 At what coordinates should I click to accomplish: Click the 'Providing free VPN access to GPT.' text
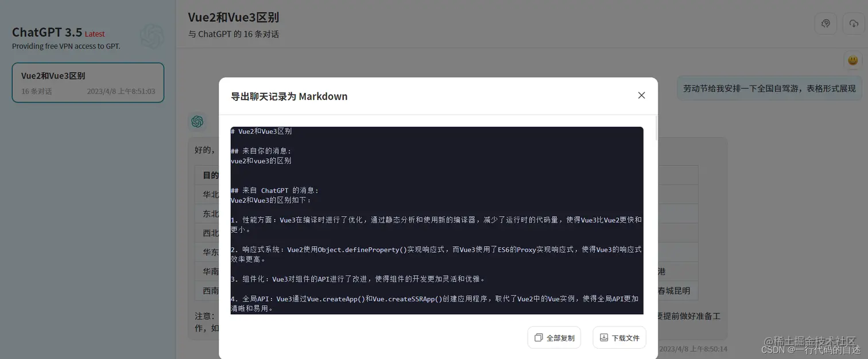66,46
